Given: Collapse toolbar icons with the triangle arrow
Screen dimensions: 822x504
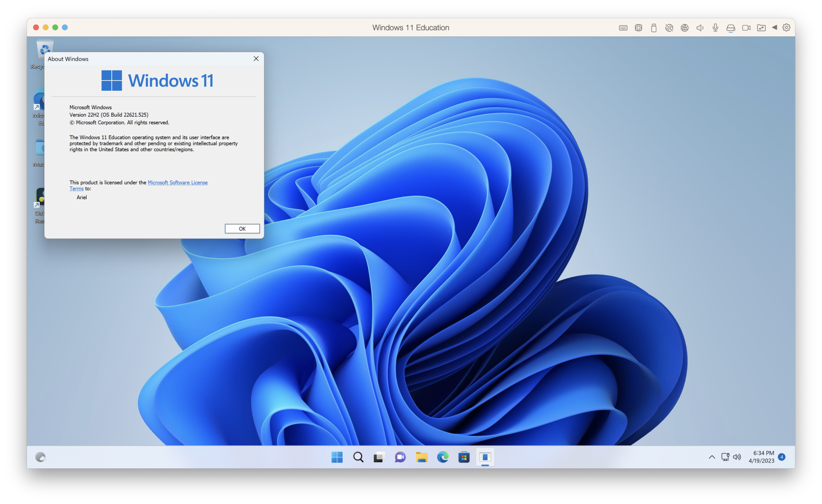Looking at the screenshot, I should (774, 28).
